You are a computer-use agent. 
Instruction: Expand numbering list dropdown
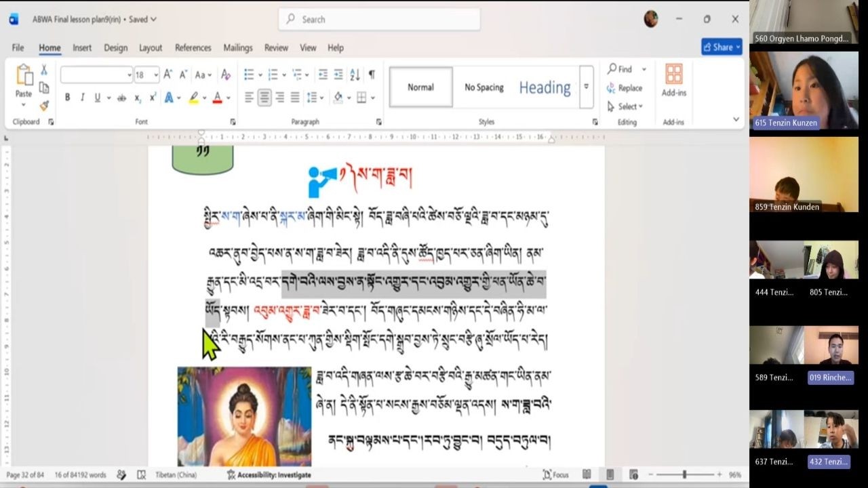coord(285,75)
